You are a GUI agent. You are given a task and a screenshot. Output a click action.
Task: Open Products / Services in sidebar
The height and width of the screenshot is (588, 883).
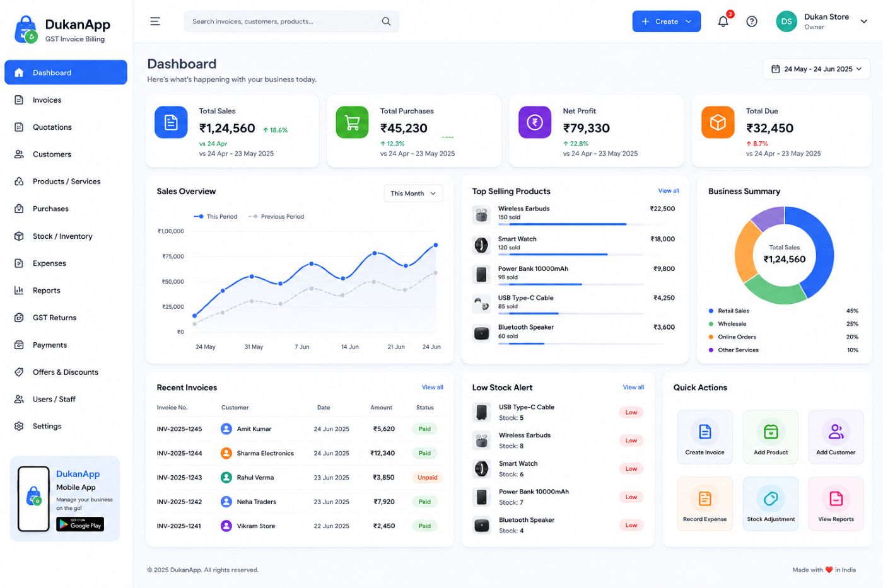point(66,182)
